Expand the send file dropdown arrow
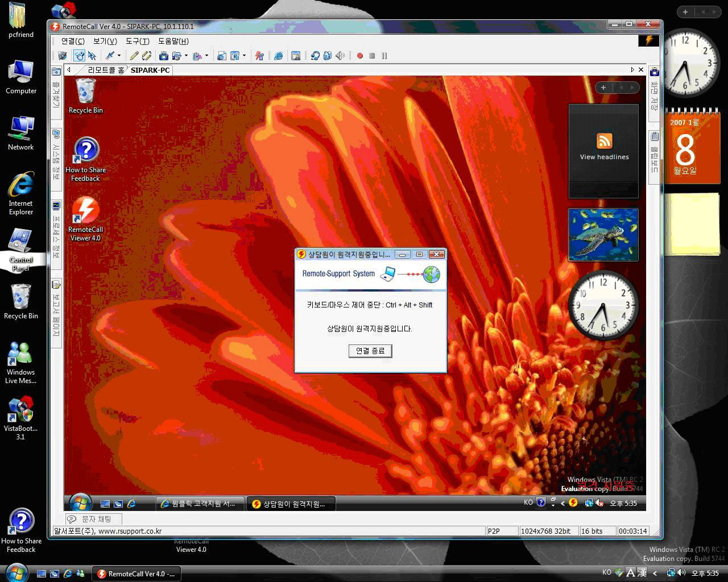The image size is (728, 582). tap(206, 56)
